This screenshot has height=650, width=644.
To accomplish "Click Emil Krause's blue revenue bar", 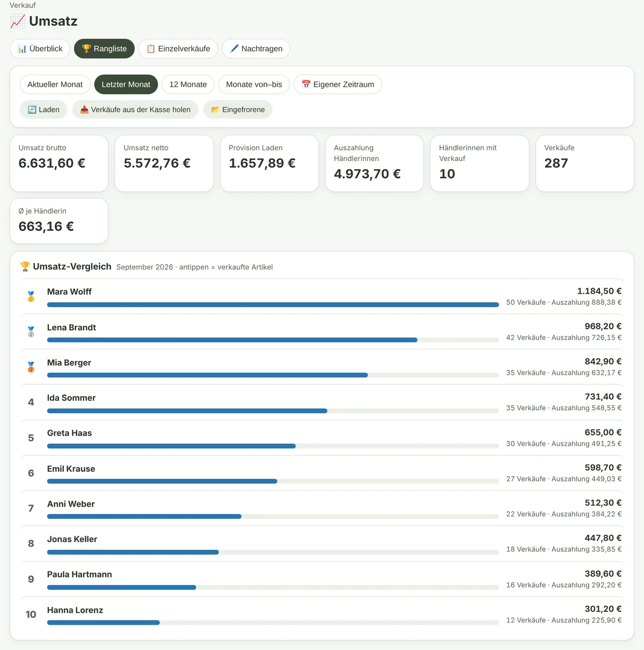I will [x=162, y=481].
